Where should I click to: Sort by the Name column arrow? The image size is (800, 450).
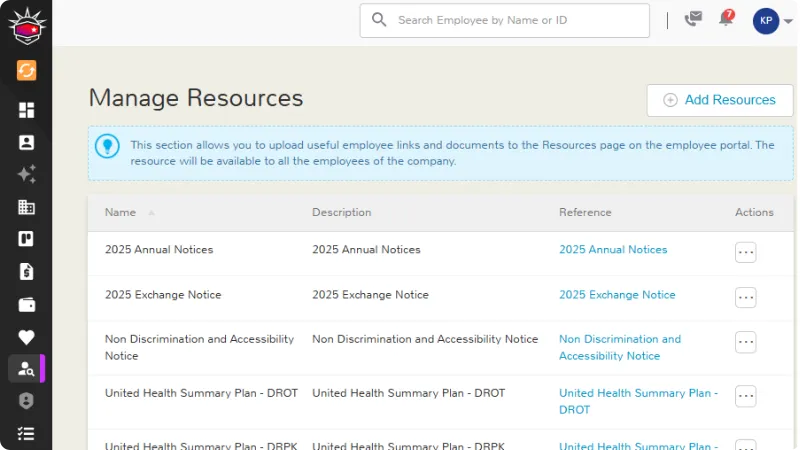tap(152, 213)
